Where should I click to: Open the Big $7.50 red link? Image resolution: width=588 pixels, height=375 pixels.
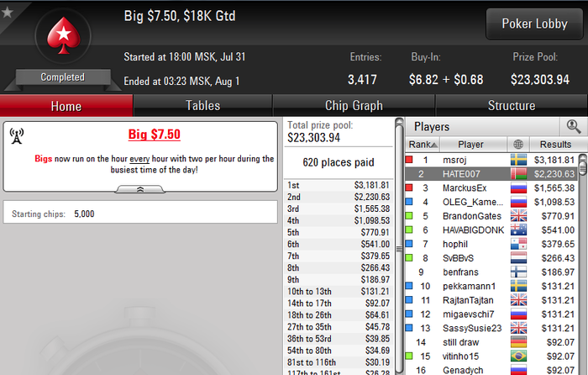154,135
